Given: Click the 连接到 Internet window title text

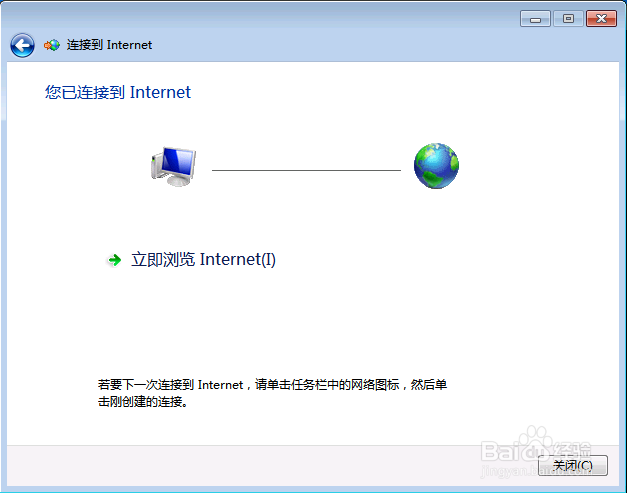Looking at the screenshot, I should [x=109, y=45].
